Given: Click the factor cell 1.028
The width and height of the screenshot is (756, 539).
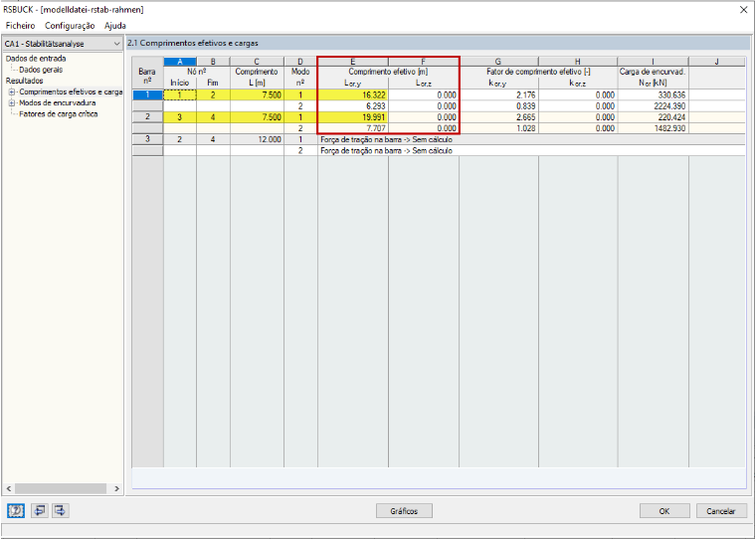Looking at the screenshot, I should click(499, 128).
